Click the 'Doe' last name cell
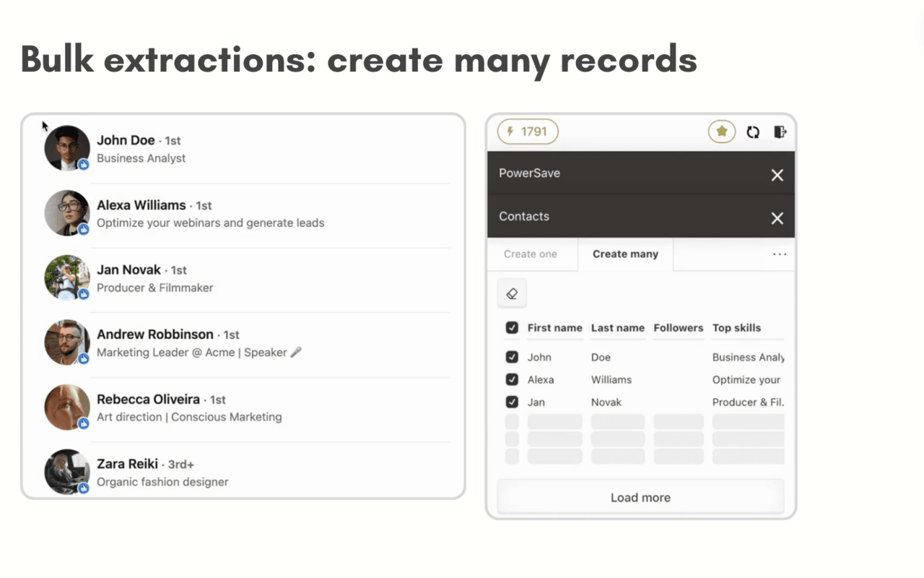This screenshot has height=578, width=924. tap(601, 357)
